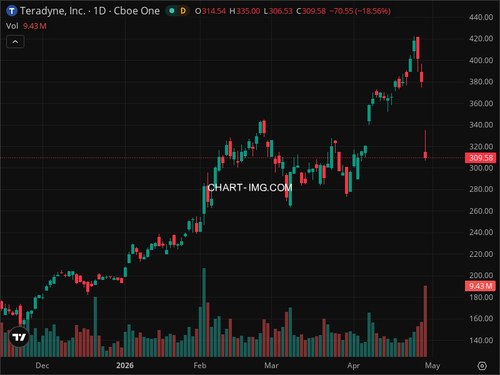
Task: Click the open value O314.54
Action: [x=210, y=11]
